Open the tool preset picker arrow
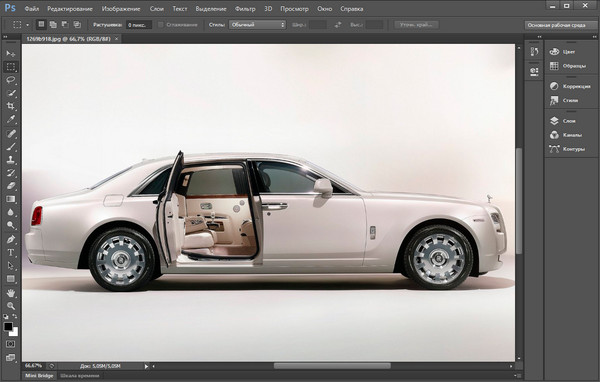Screen dimensions: 600x382 coord(28,25)
